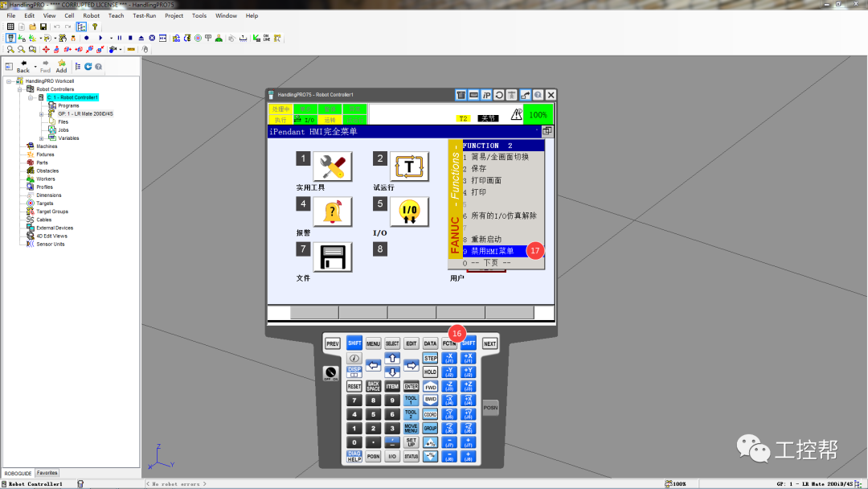Click the record circle toolbar icon
868x489 pixels.
pos(86,39)
